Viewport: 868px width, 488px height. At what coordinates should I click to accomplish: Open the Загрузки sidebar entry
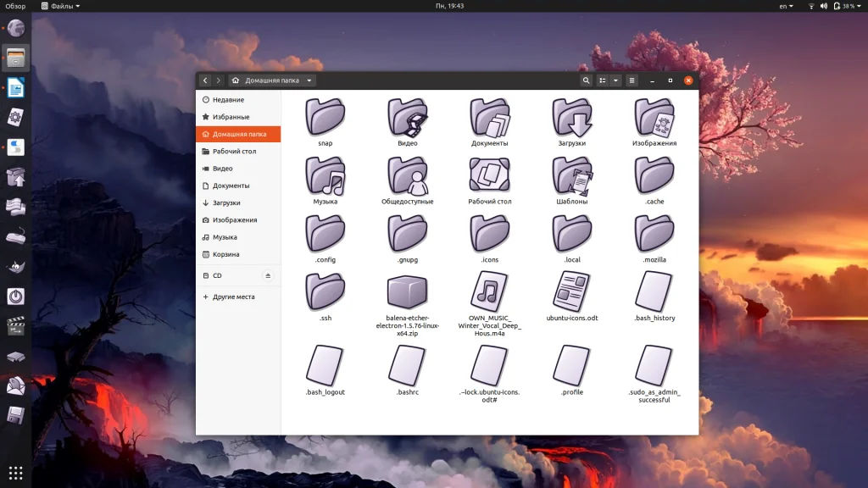coord(226,203)
